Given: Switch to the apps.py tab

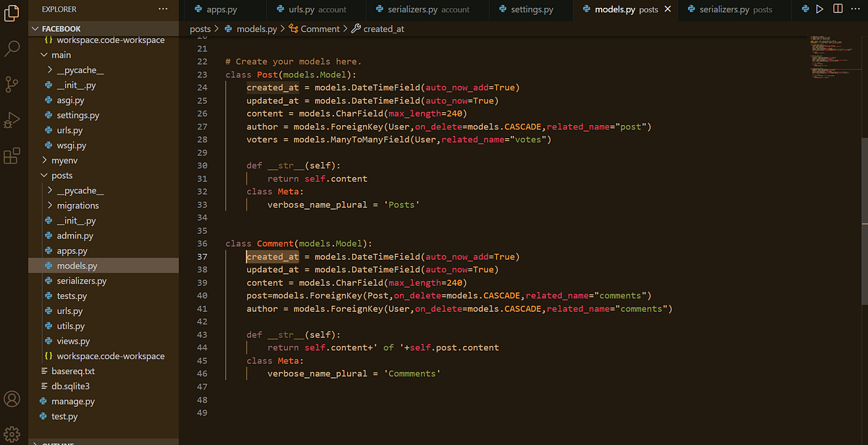Looking at the screenshot, I should pos(217,10).
